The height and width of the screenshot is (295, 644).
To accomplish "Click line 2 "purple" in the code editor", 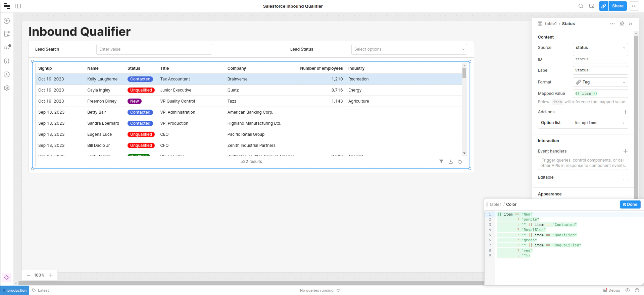I will click(x=530, y=220).
